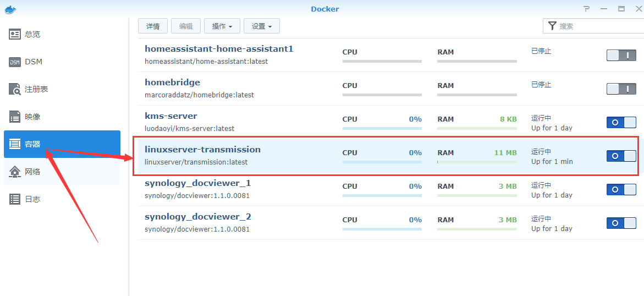Select linuxserver-transmission container name
The image size is (644, 296).
(x=202, y=149)
